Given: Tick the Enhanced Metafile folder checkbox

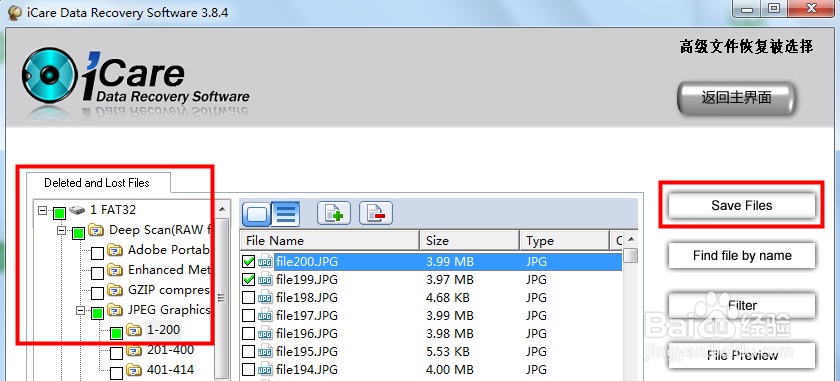Looking at the screenshot, I should click(97, 273).
